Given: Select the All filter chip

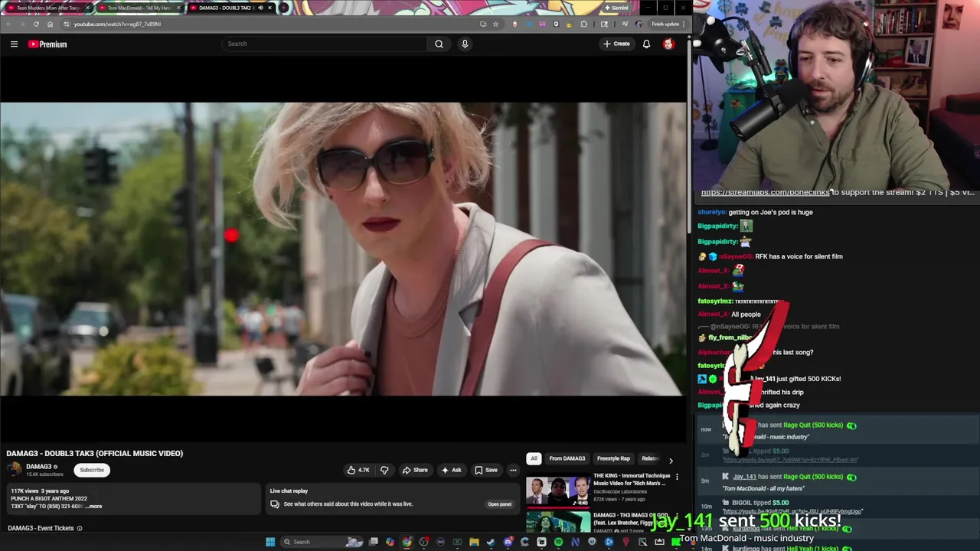Looking at the screenshot, I should coord(534,458).
